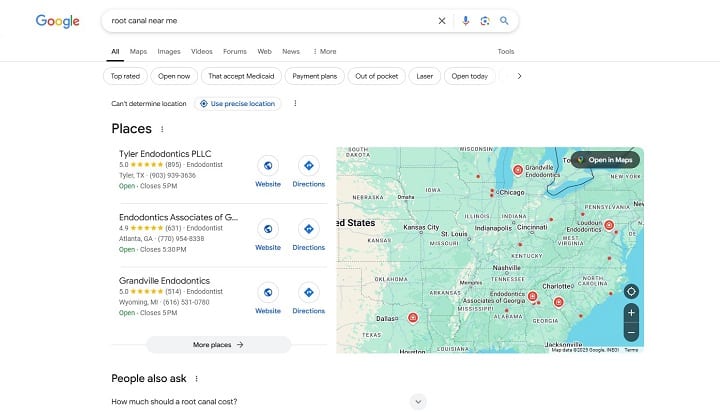Switch to the Web tab
The width and height of the screenshot is (720, 412).
264,51
